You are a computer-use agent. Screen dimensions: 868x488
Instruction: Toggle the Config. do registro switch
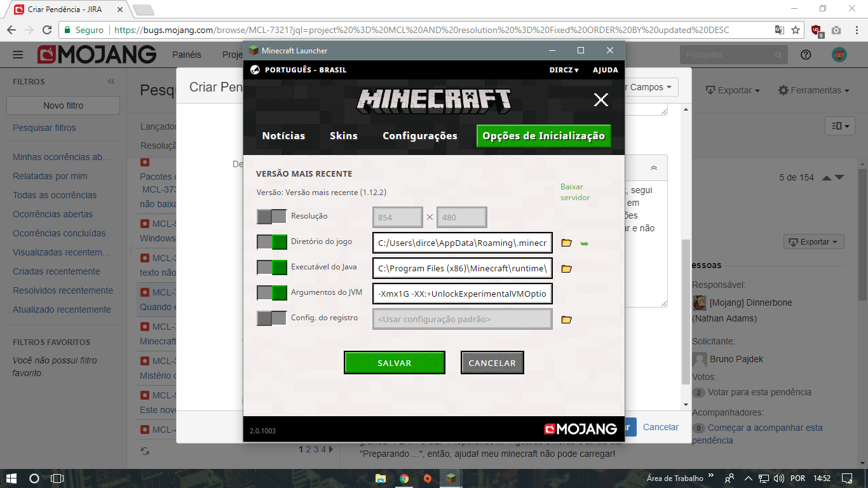tap(272, 318)
